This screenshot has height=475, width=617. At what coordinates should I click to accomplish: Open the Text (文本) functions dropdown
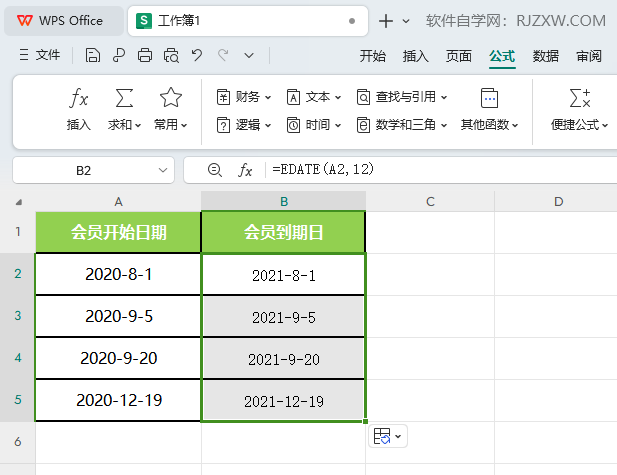313,97
